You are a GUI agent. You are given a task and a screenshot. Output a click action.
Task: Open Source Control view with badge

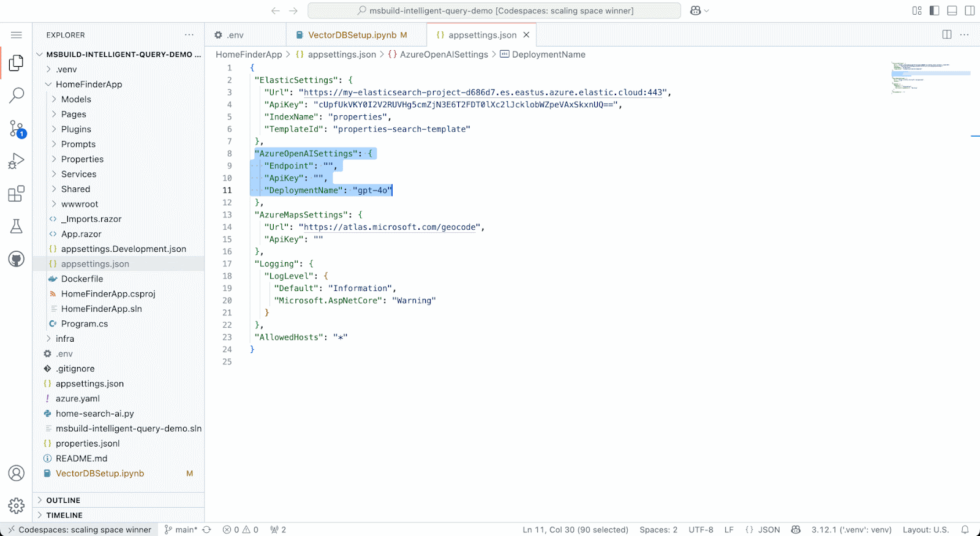click(17, 129)
